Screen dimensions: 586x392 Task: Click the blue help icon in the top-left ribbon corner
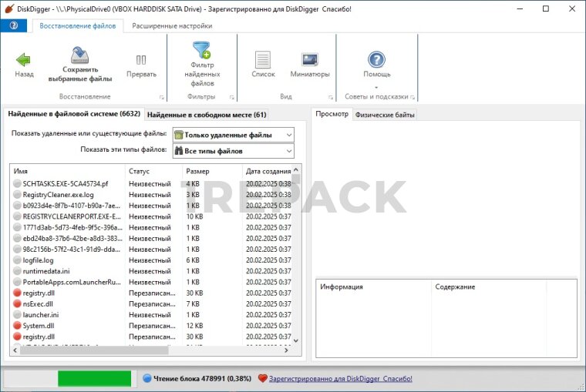click(13, 25)
